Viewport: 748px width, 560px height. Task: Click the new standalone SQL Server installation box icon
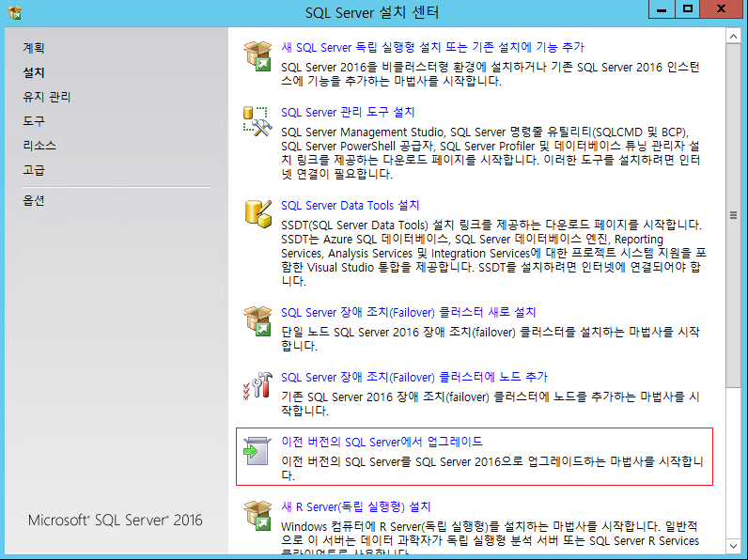point(257,56)
